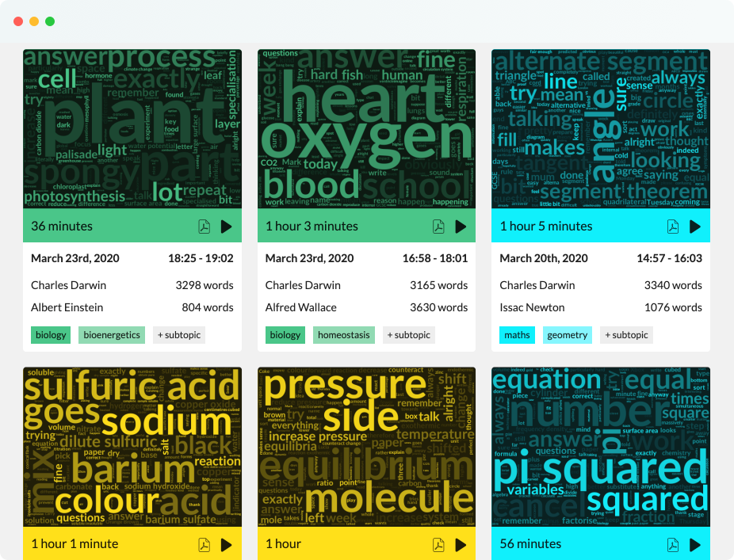Play the 1 hour 1 minute session

227,545
